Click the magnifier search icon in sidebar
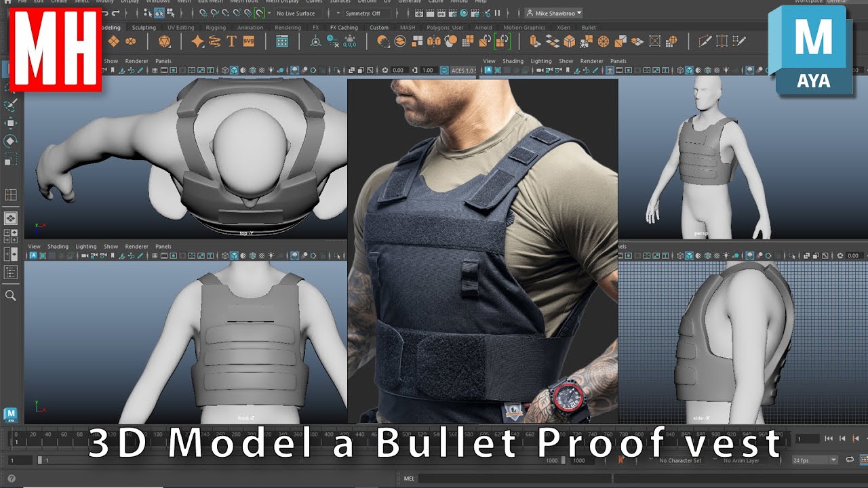Screen dimensions: 868x488 point(11,296)
